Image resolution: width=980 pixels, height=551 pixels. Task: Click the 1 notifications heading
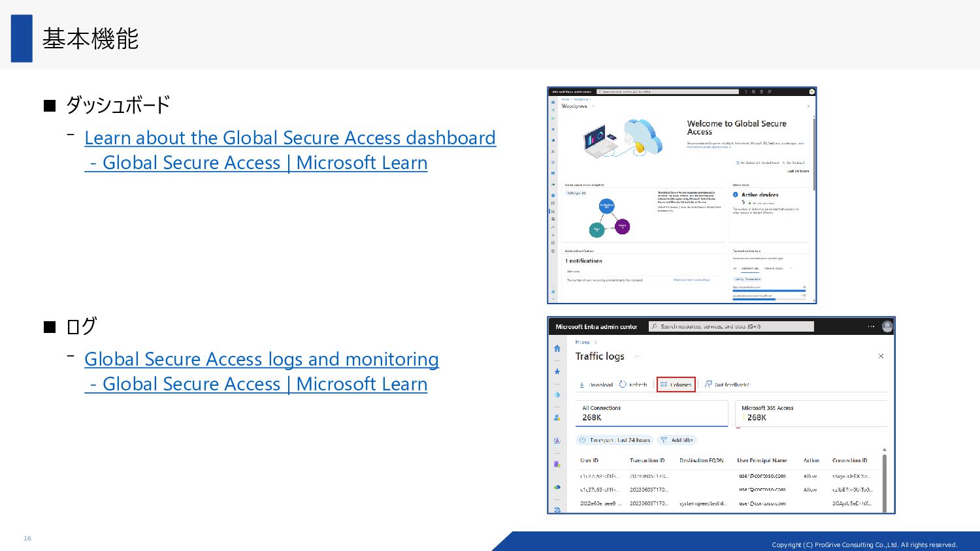[584, 260]
